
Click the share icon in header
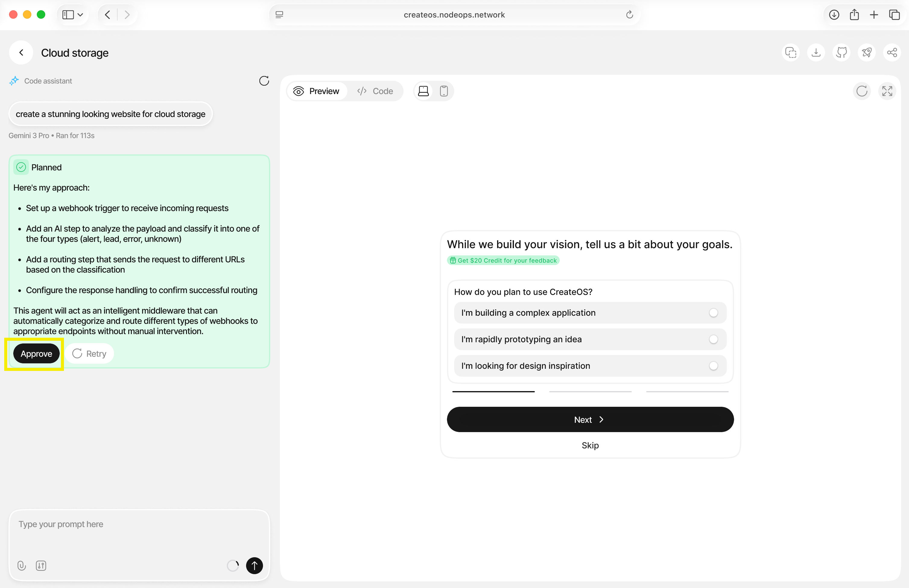[892, 52]
